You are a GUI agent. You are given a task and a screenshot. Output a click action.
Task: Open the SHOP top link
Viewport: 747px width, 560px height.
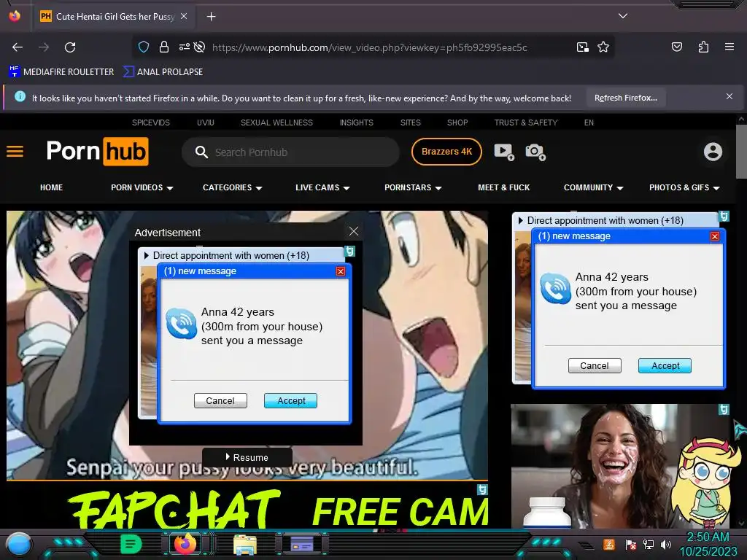tap(457, 122)
